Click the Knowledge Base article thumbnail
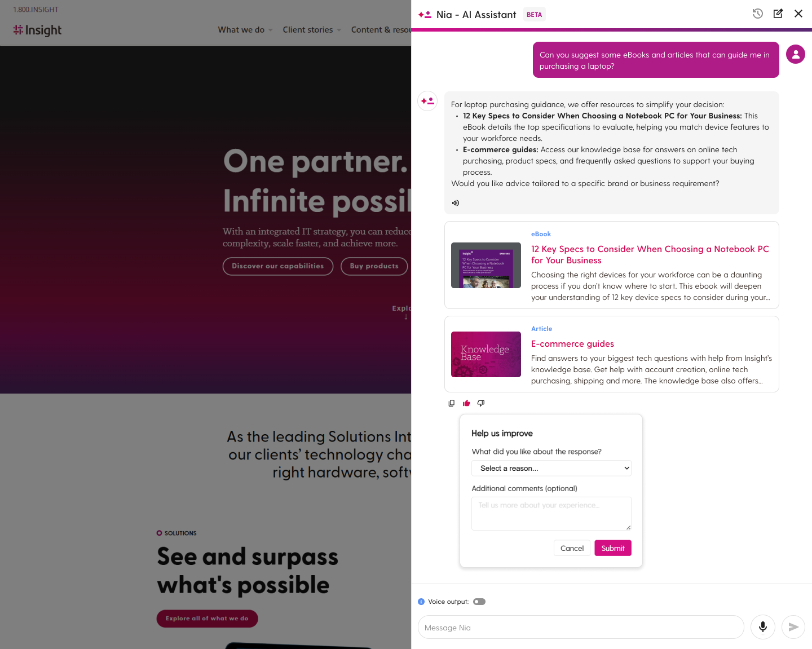 [486, 354]
